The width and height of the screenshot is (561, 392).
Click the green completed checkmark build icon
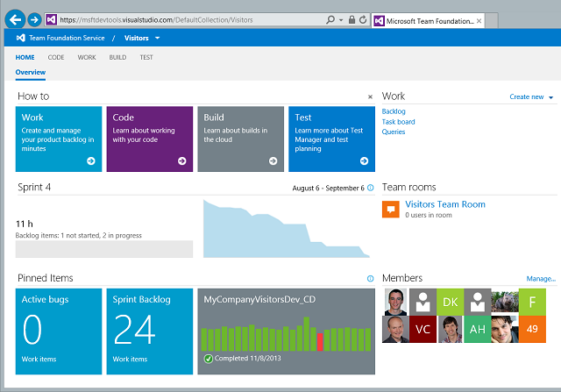click(209, 359)
